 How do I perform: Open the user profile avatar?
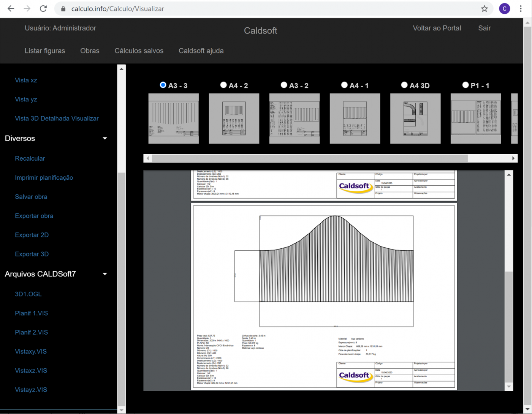(504, 9)
